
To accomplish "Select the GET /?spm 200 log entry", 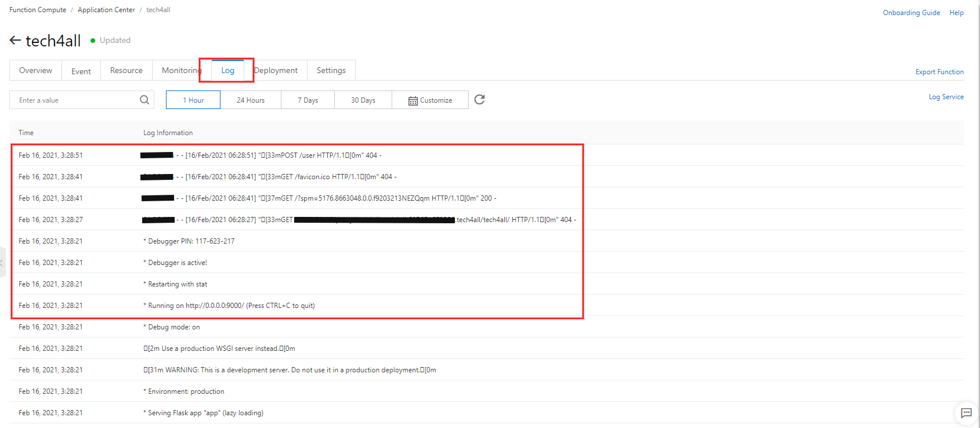I will point(486,198).
